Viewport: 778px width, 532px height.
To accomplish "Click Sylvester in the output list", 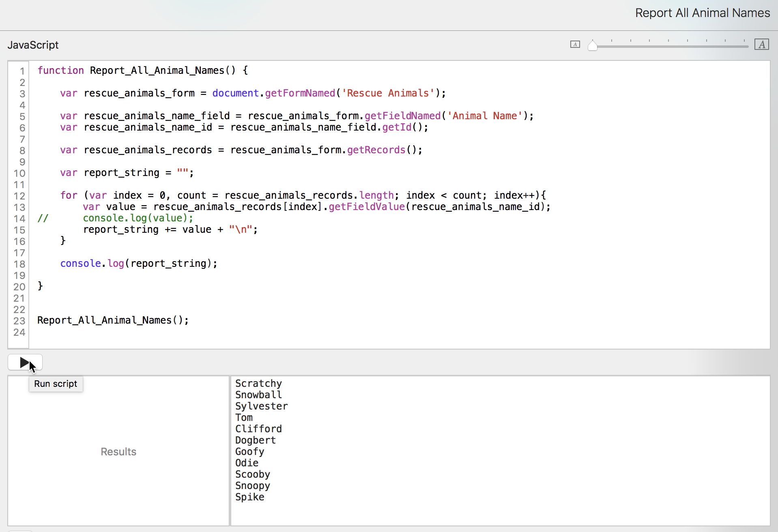I will [261, 406].
